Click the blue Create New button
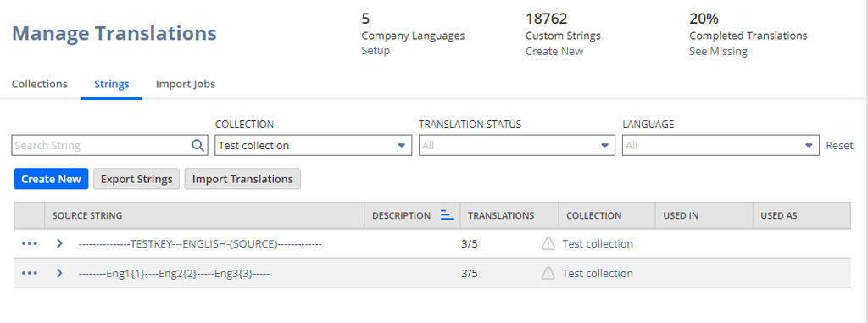 51,179
